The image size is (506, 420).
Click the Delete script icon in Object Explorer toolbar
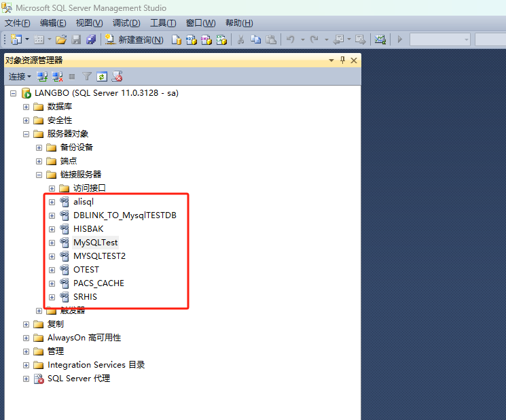[x=117, y=77]
